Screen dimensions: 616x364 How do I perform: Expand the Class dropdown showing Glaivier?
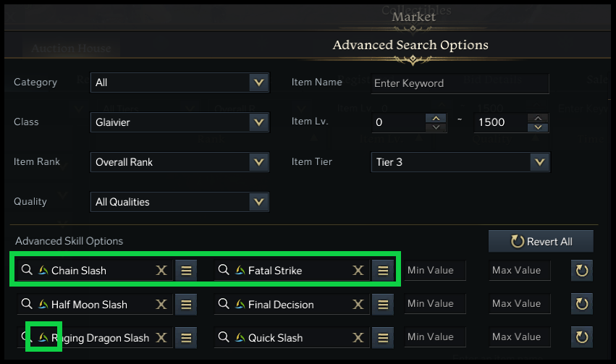point(258,122)
